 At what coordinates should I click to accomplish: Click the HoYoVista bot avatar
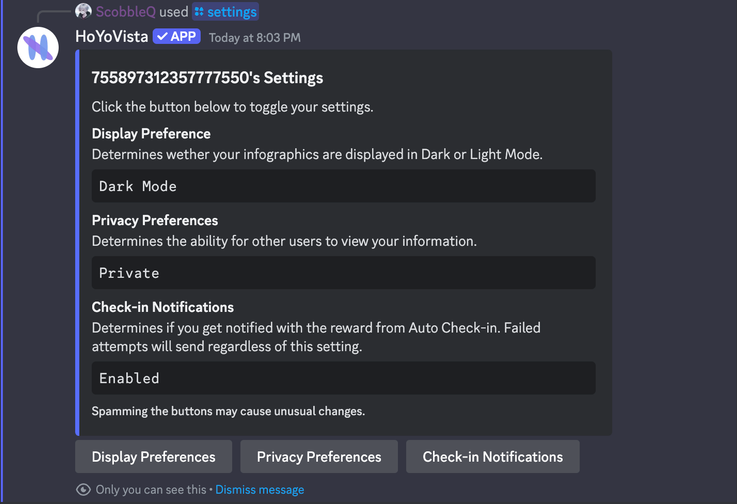point(38,48)
